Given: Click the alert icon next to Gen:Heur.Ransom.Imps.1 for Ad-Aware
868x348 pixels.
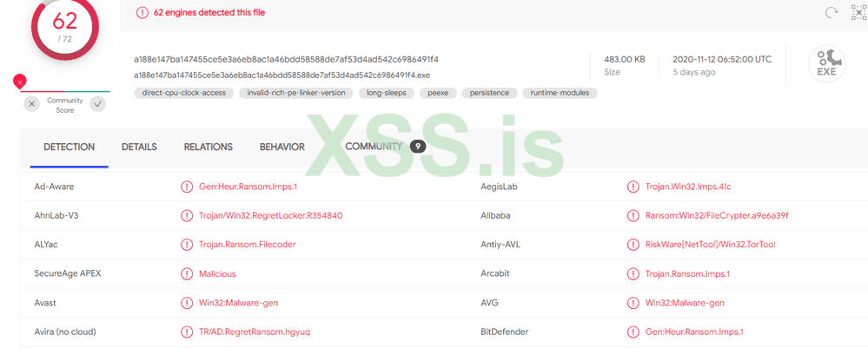Looking at the screenshot, I should point(187,187).
